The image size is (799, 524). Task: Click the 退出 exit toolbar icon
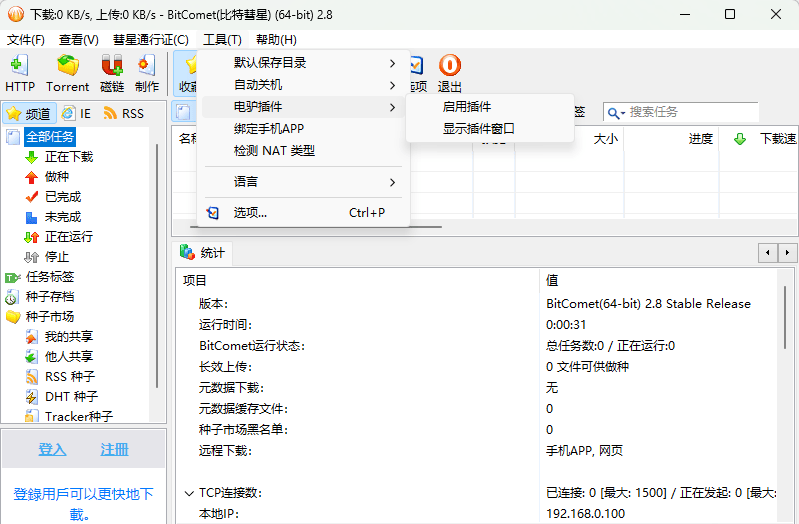[449, 73]
